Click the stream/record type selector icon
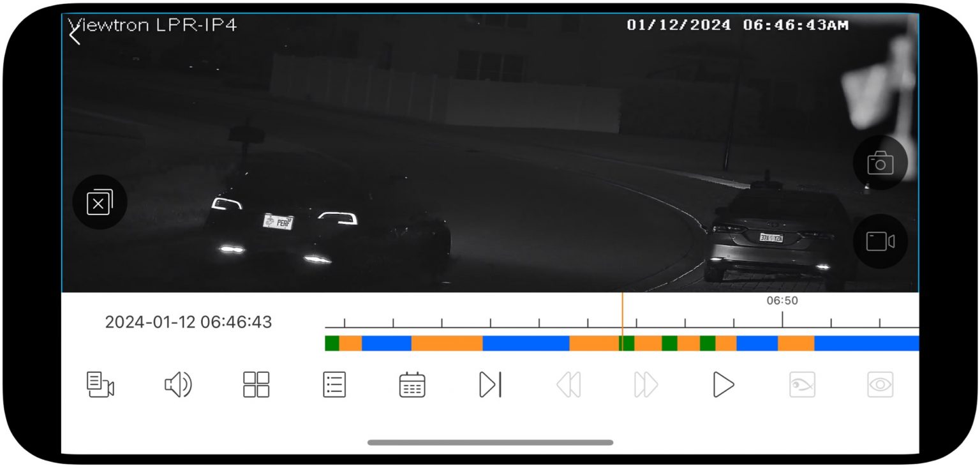Screen dimensions: 980x468 coord(99,384)
